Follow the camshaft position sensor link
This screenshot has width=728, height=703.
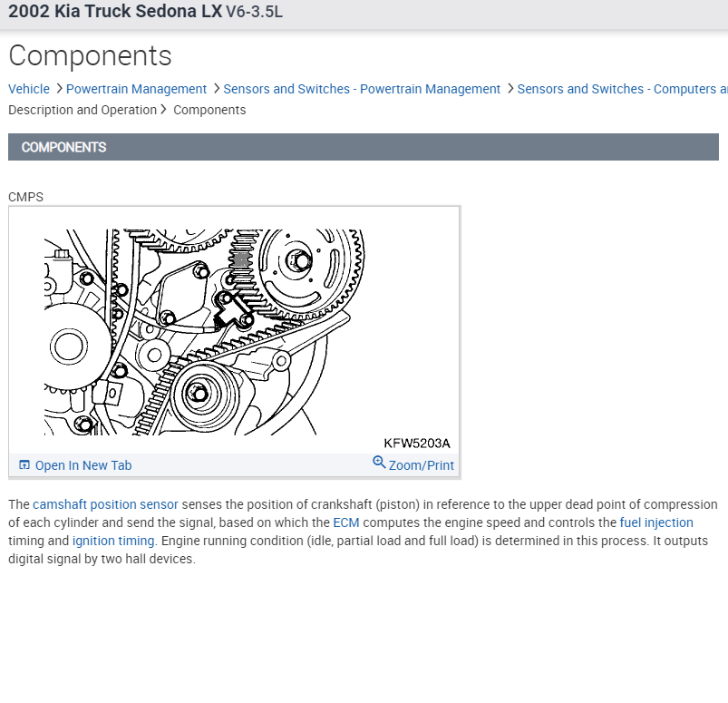[x=105, y=504]
